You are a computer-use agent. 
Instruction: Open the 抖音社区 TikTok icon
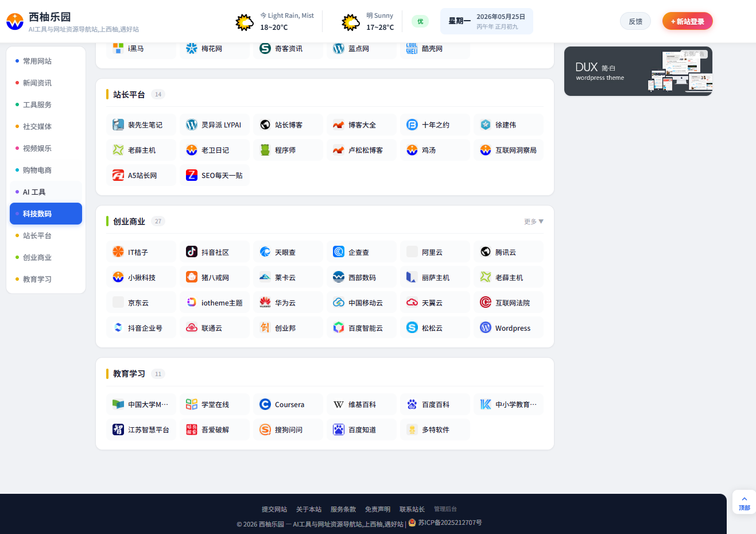coord(192,251)
